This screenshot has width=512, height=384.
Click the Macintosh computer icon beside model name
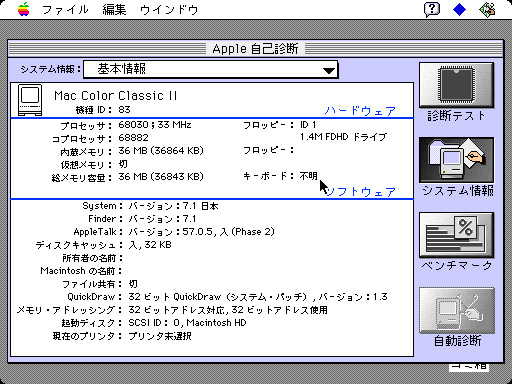[x=30, y=100]
